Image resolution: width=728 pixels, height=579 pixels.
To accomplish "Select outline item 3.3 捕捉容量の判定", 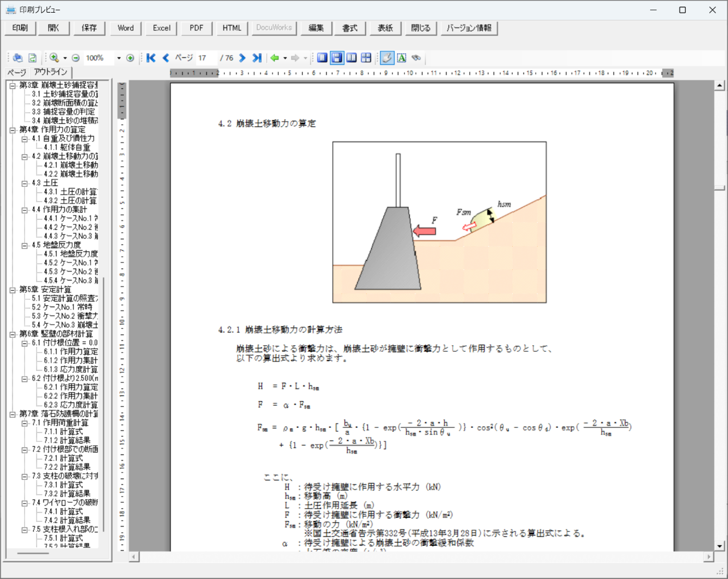I will (x=63, y=112).
